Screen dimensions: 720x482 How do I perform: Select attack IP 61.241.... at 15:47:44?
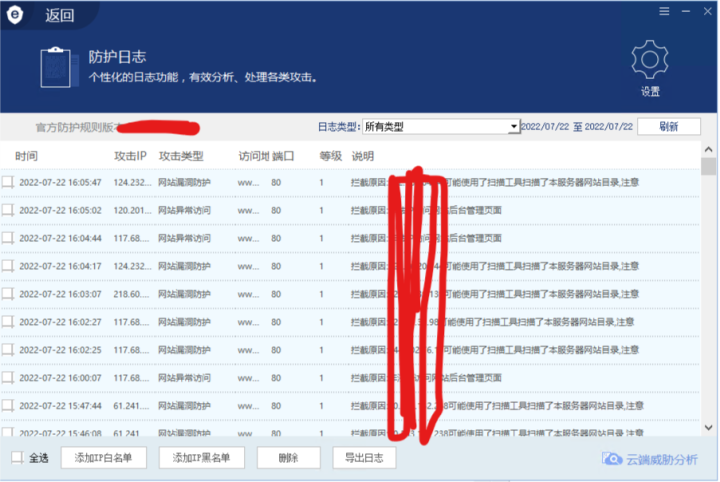tap(131, 406)
